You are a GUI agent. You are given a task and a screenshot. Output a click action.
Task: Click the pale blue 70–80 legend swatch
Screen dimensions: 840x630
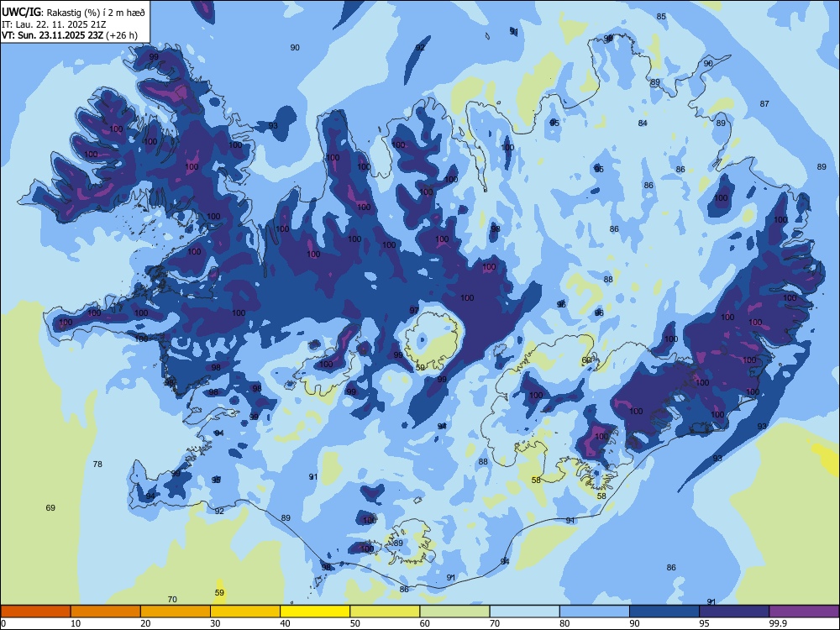click(524, 612)
